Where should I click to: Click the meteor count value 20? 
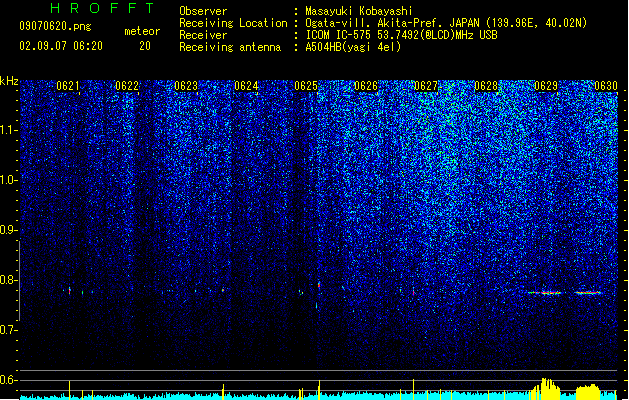point(145,46)
